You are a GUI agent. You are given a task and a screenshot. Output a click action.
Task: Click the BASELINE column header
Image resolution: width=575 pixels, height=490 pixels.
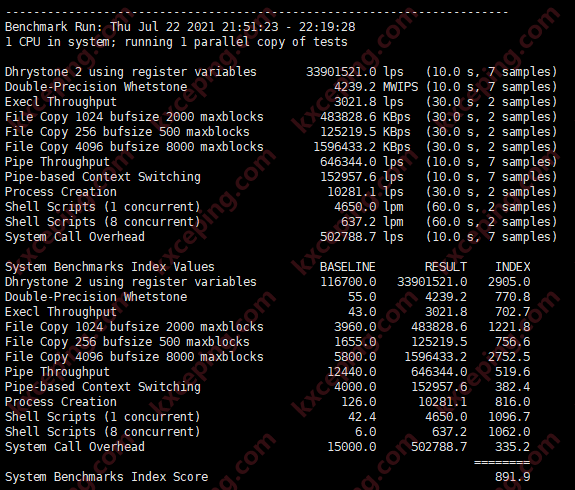point(348,267)
